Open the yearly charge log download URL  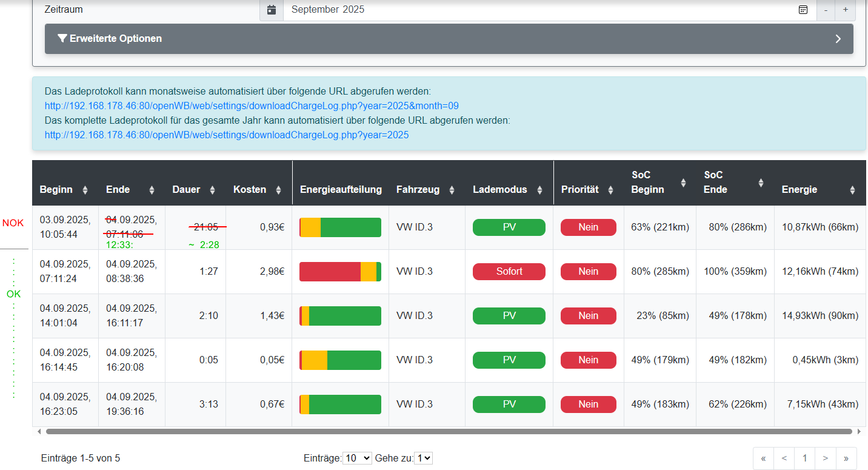pyautogui.click(x=227, y=135)
